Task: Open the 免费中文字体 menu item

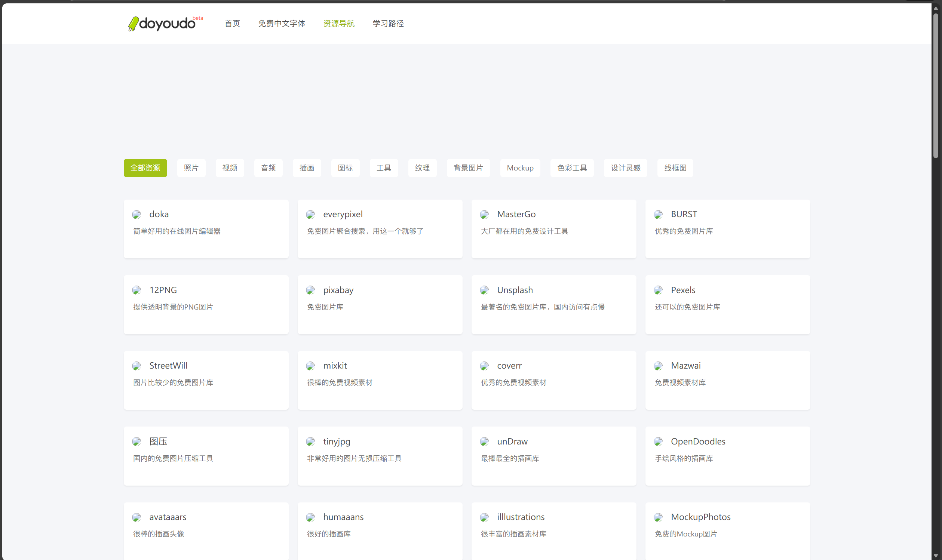Action: [x=282, y=24]
